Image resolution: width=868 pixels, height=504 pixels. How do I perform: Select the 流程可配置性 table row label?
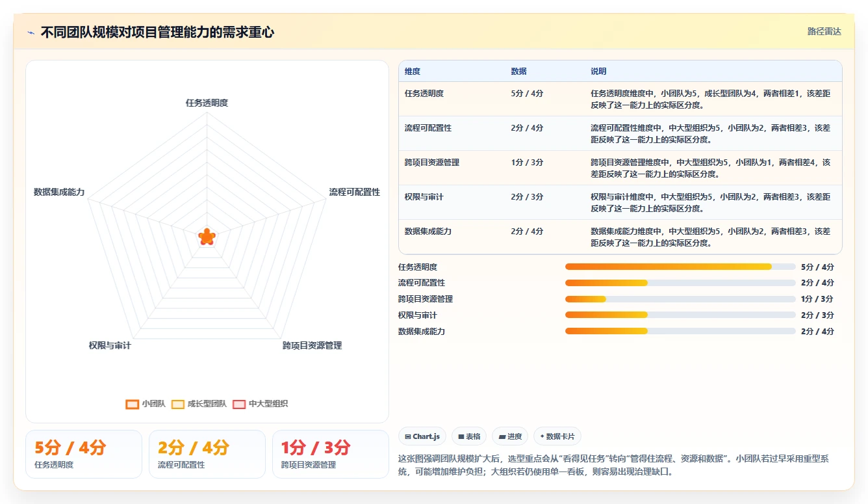coord(428,128)
